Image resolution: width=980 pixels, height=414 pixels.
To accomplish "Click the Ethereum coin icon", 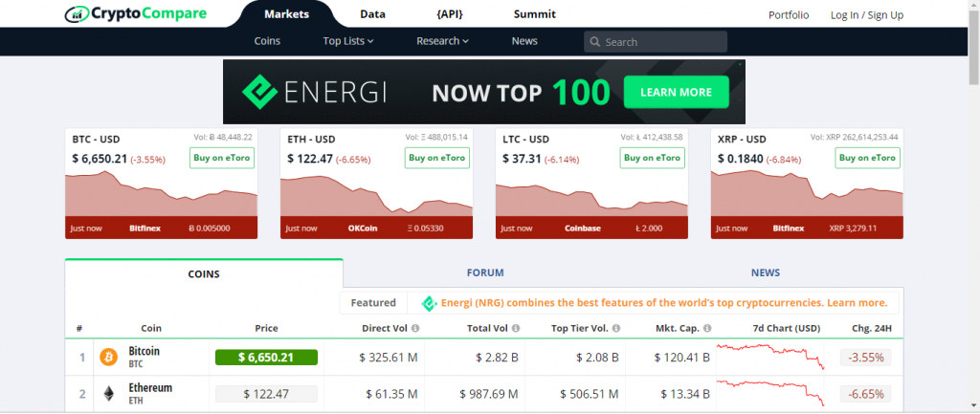I will 109,394.
